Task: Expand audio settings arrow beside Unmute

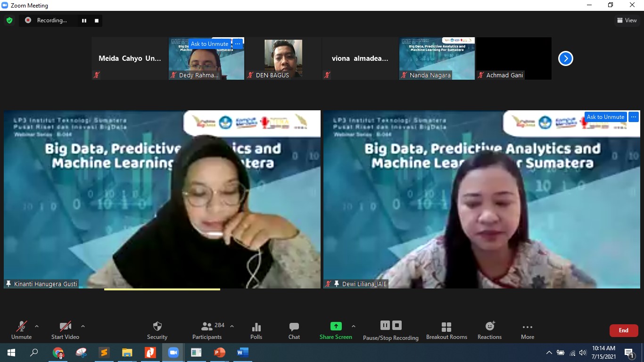Action: (x=37, y=326)
